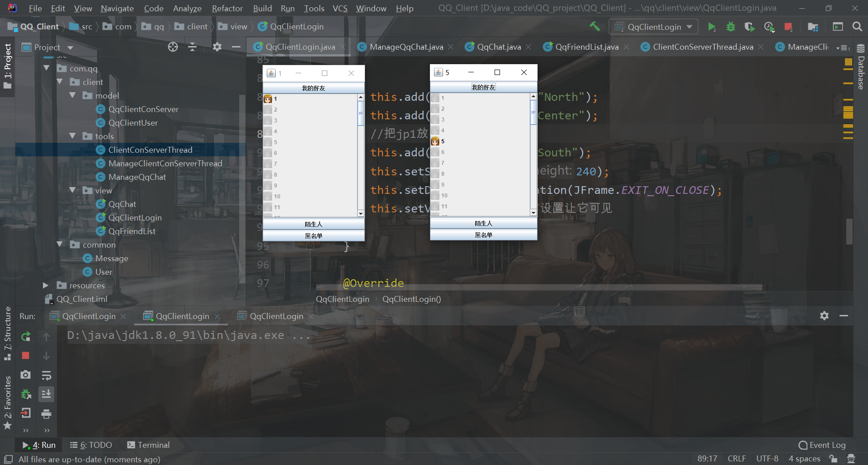Open the Event Log
Viewport: 868px width, 465px height.
tap(822, 445)
